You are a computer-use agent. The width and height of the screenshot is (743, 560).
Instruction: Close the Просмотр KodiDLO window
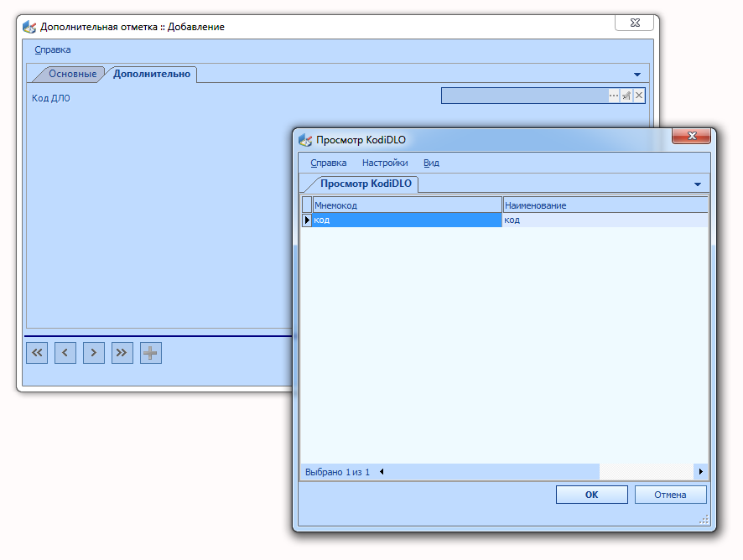click(x=691, y=136)
